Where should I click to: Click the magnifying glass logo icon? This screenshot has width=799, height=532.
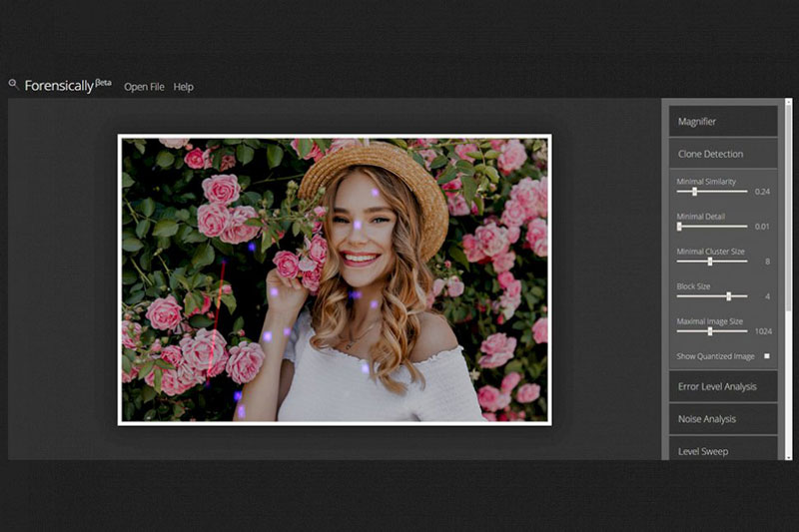pos(13,84)
